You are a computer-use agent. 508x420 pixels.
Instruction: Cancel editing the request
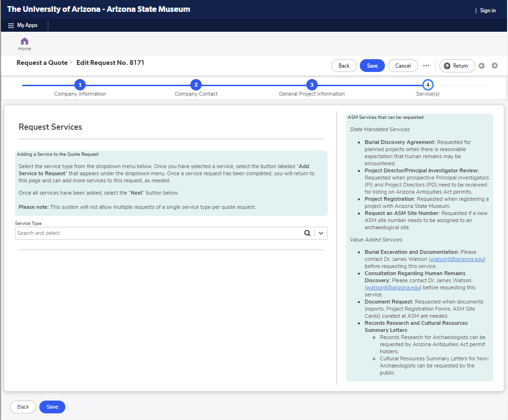click(x=403, y=66)
